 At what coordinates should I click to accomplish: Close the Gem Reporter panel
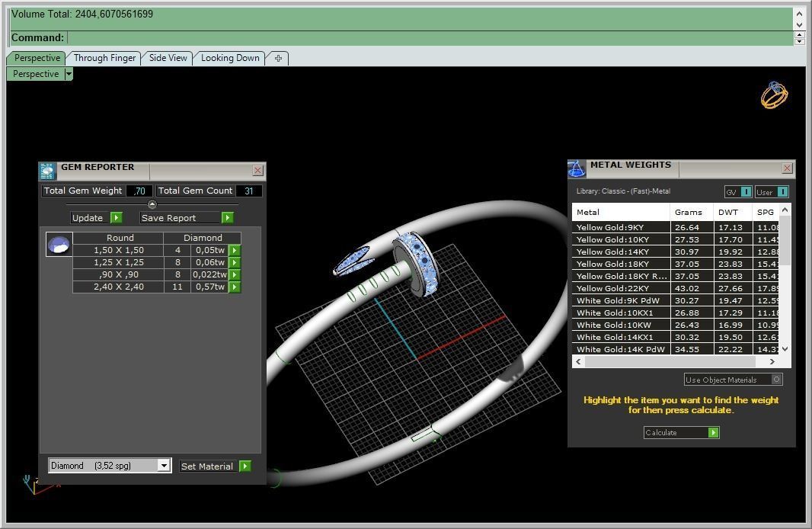tap(258, 170)
